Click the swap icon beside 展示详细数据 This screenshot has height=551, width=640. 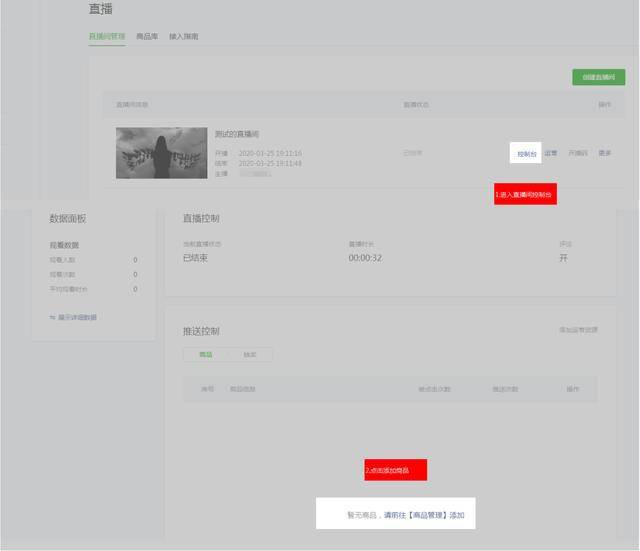(52, 317)
